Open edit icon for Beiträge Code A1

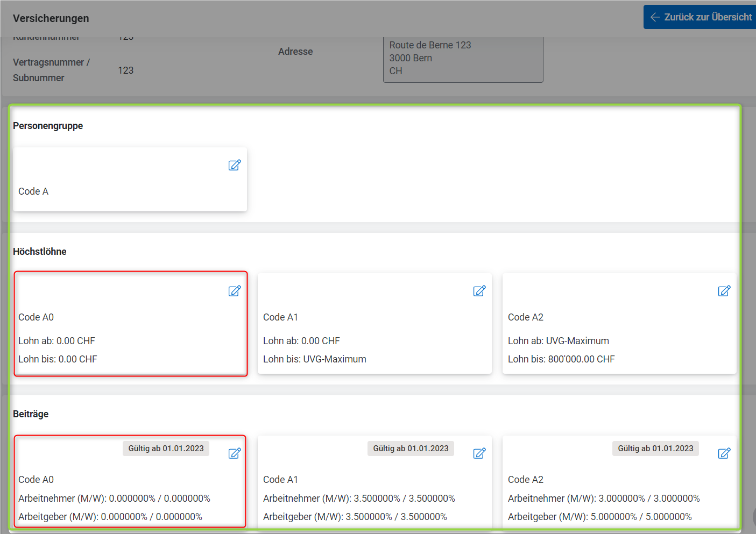pos(479,453)
